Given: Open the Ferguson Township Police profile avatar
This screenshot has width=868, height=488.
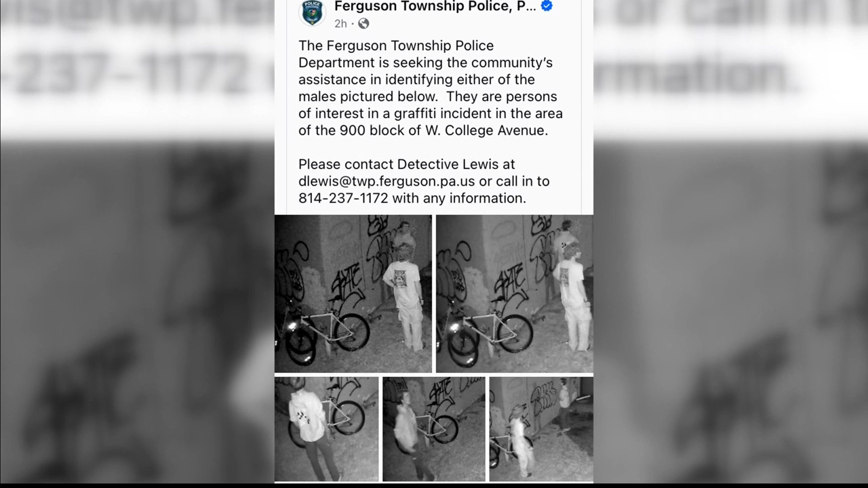Looking at the screenshot, I should pos(312,12).
